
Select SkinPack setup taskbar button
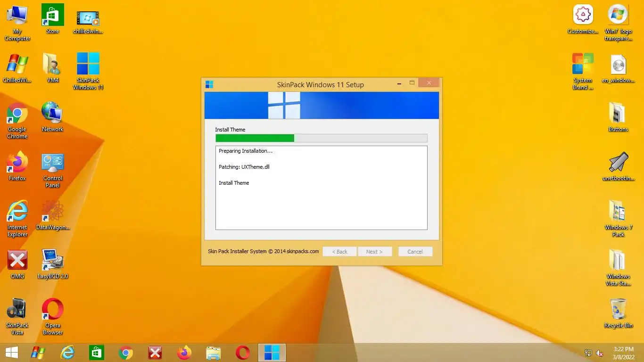pyautogui.click(x=272, y=353)
